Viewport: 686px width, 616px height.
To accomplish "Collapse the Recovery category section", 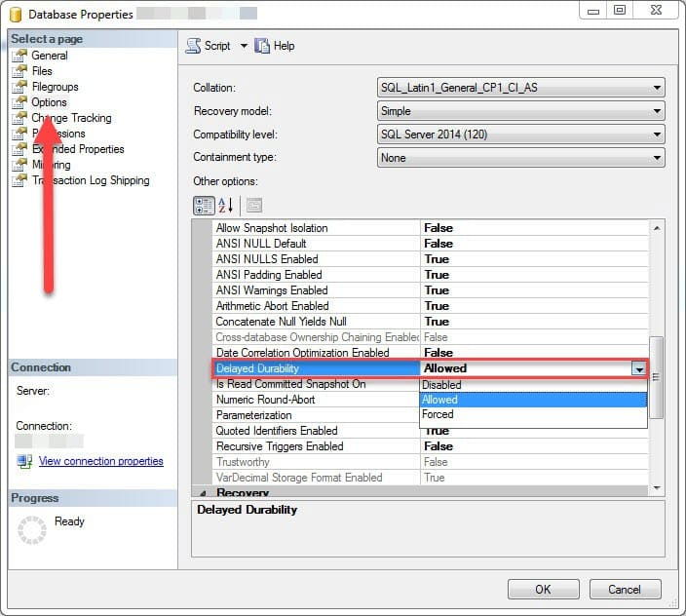I will [203, 493].
